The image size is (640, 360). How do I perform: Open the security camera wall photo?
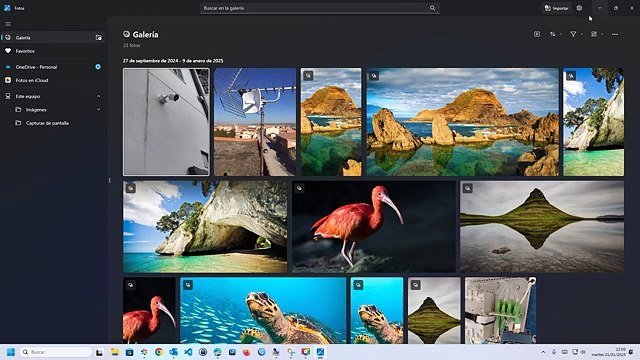pos(167,122)
